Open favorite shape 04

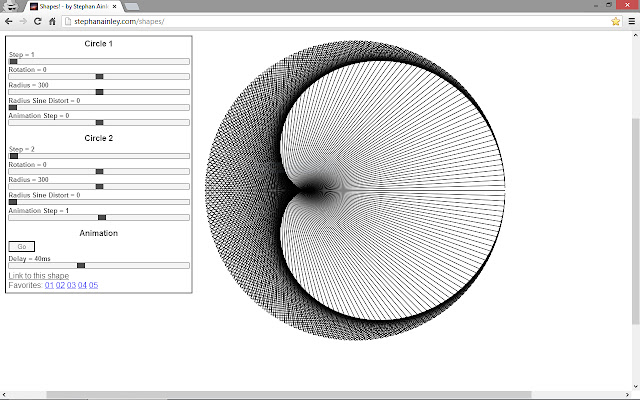82,285
